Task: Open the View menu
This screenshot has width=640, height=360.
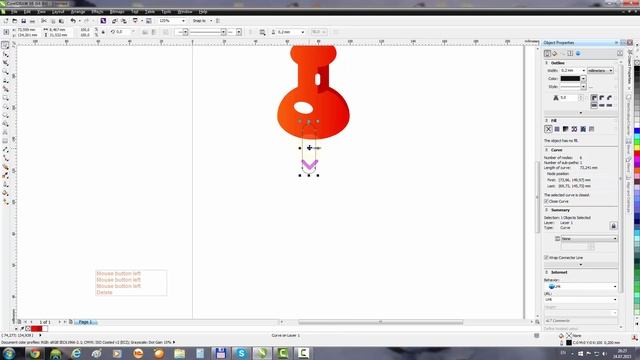Action: [x=41, y=12]
